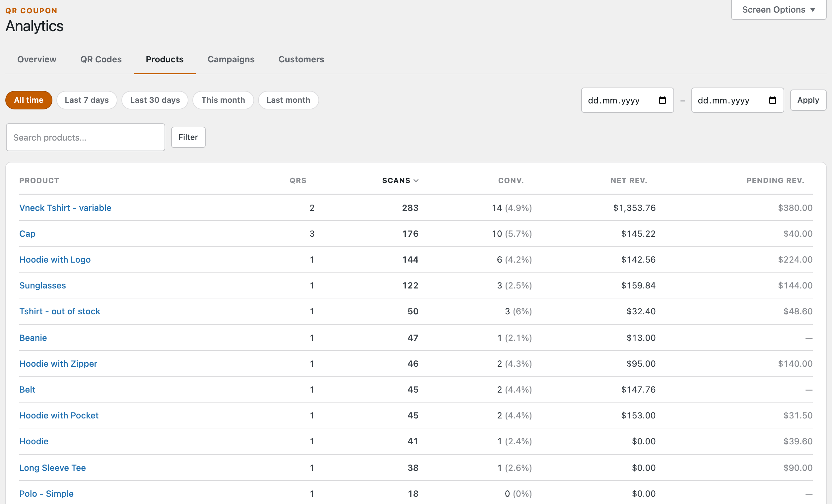
Task: Click the $380.00 pending revenue value
Action: click(x=795, y=208)
